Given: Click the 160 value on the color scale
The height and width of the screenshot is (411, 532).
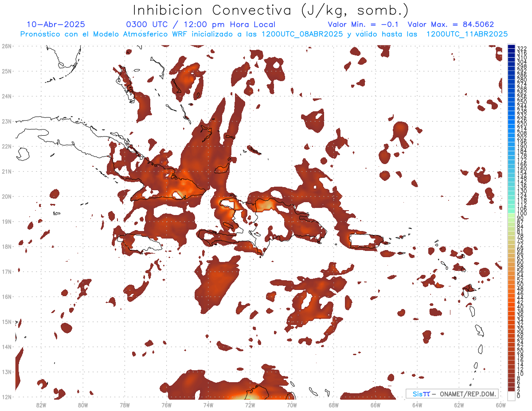Looking at the screenshot, I should click(521, 169).
